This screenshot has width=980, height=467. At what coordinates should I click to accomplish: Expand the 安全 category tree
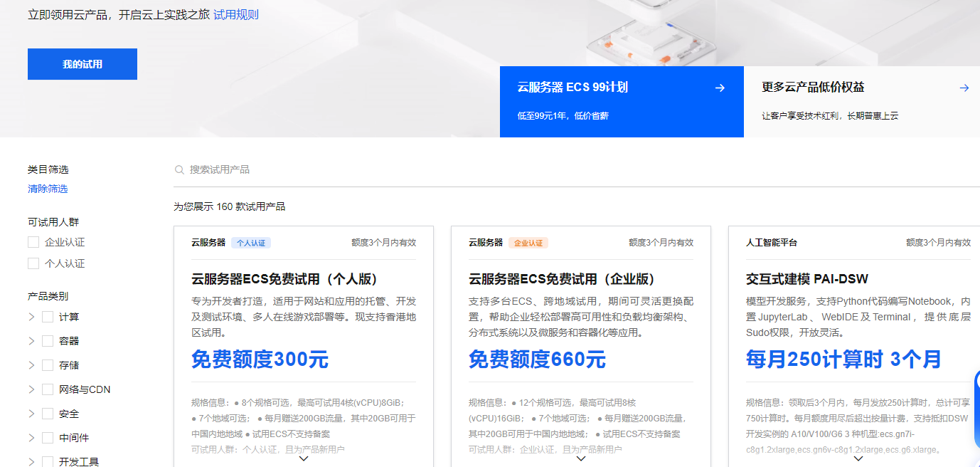31,413
